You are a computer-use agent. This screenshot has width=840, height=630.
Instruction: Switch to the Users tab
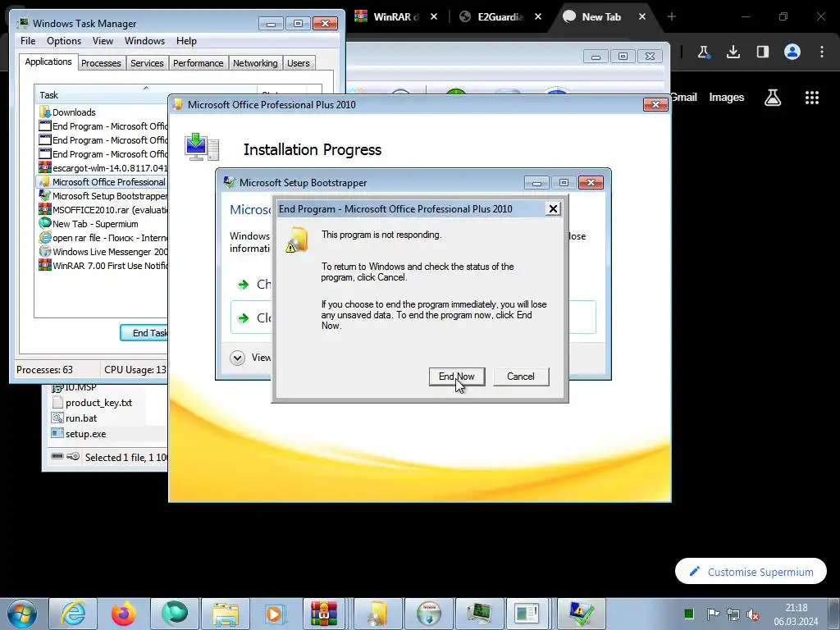298,63
